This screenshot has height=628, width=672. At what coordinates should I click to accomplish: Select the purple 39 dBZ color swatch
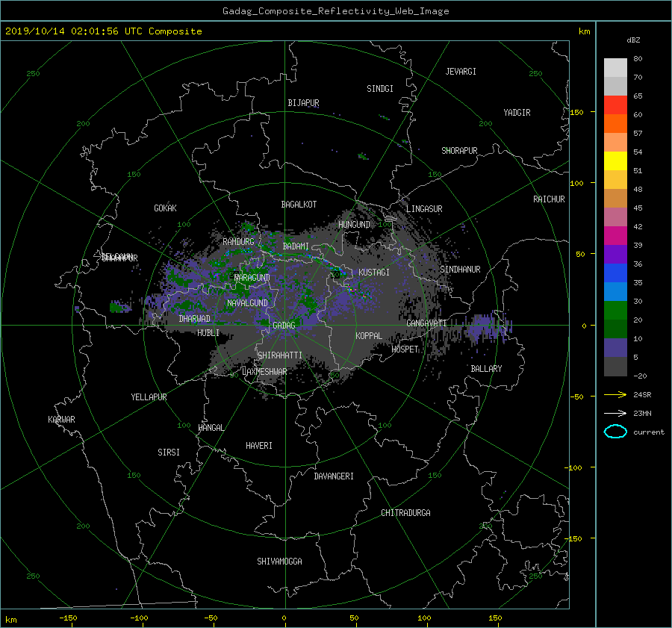click(615, 254)
